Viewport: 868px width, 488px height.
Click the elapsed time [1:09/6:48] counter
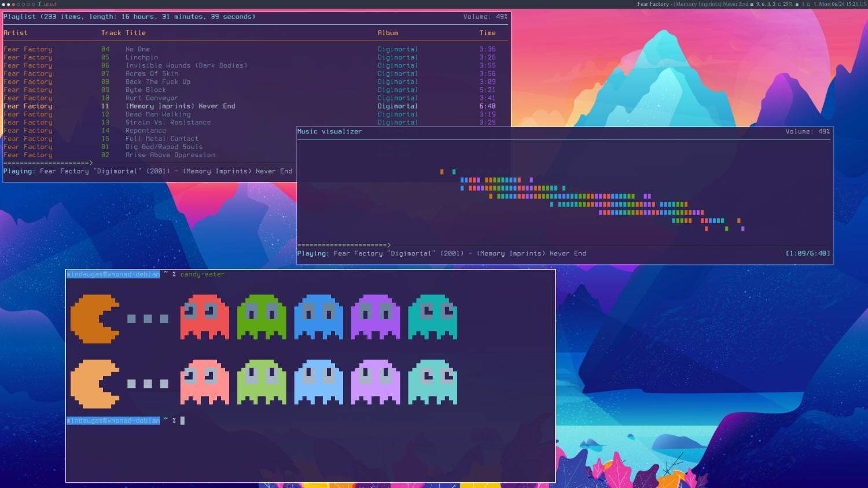coord(808,253)
